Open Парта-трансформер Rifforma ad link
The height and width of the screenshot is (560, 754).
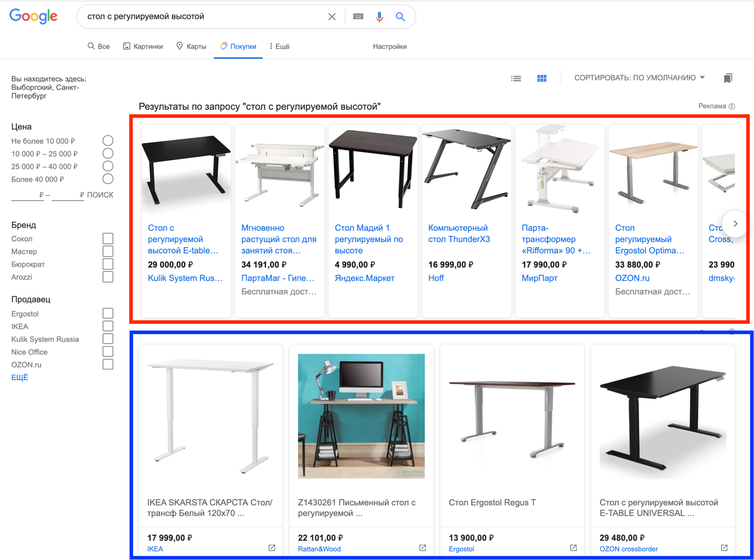click(x=556, y=239)
